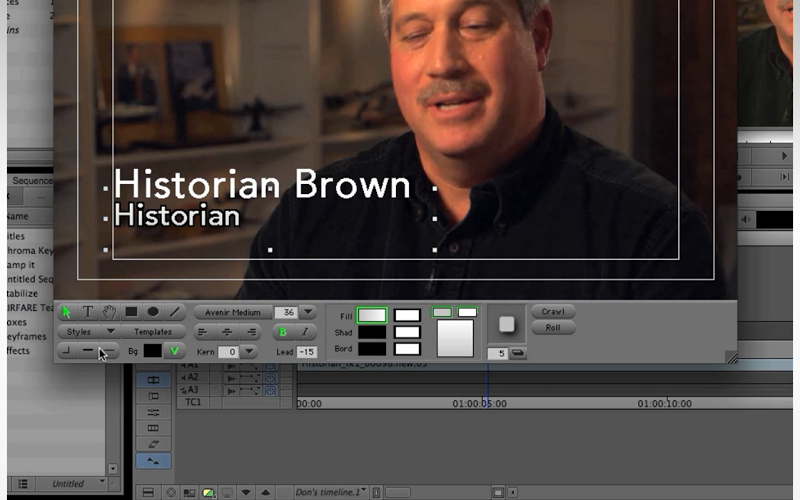
Task: Open the Avenir Medium font dropdown
Action: (x=232, y=312)
